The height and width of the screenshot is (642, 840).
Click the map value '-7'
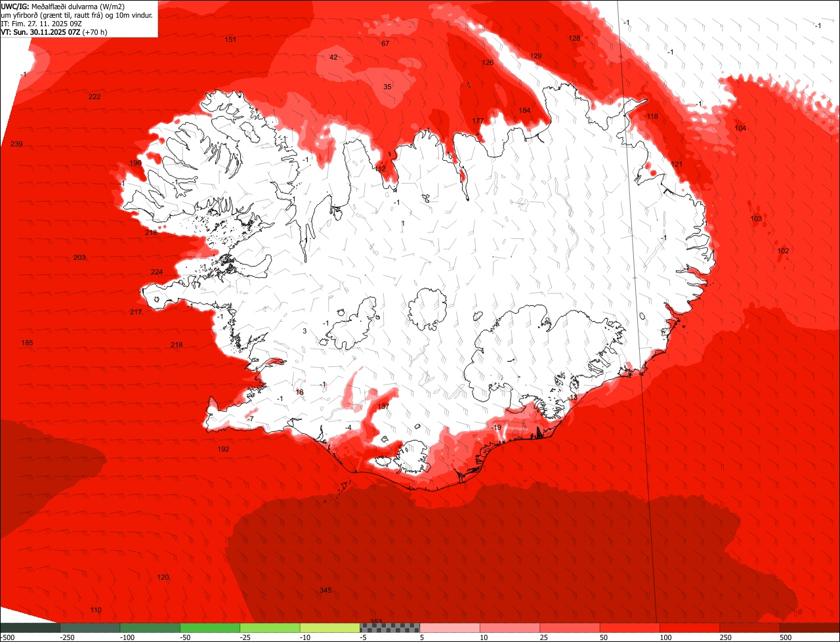tap(250, 418)
